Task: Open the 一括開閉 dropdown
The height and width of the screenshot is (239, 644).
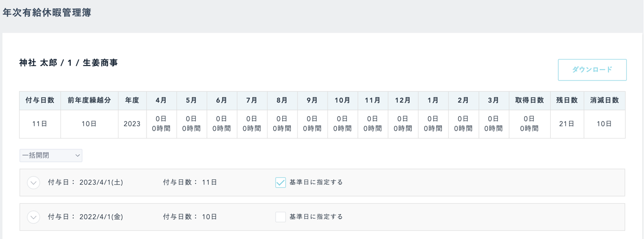Action: tap(51, 156)
